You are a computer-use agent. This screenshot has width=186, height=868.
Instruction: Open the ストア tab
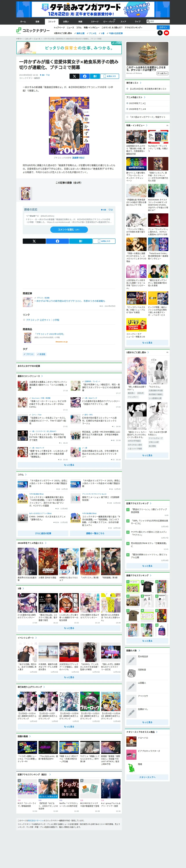[x=123, y=22]
